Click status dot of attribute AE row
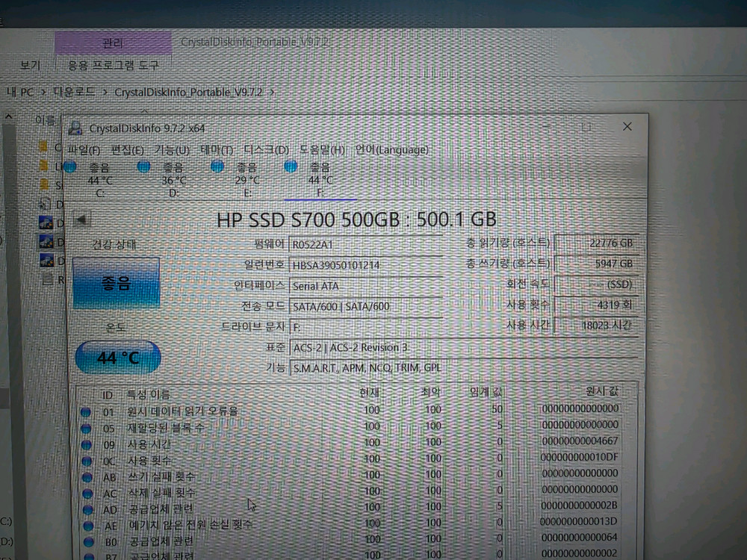Image resolution: width=747 pixels, height=560 pixels. (x=89, y=526)
